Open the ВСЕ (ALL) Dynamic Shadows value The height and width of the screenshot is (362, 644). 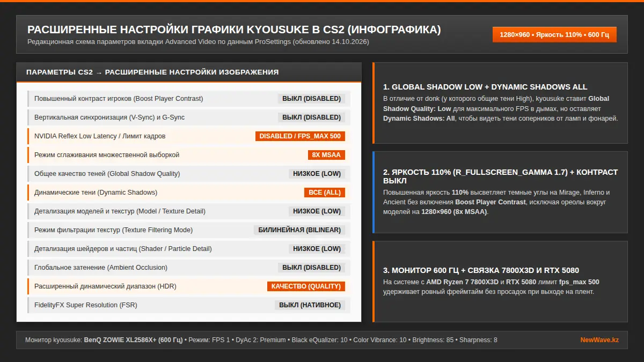click(x=325, y=193)
